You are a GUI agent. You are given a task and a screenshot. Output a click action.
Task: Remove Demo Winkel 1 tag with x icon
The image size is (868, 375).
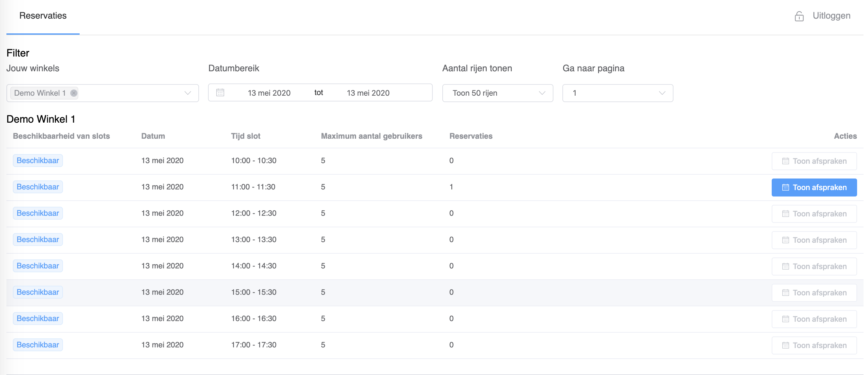[x=74, y=93]
